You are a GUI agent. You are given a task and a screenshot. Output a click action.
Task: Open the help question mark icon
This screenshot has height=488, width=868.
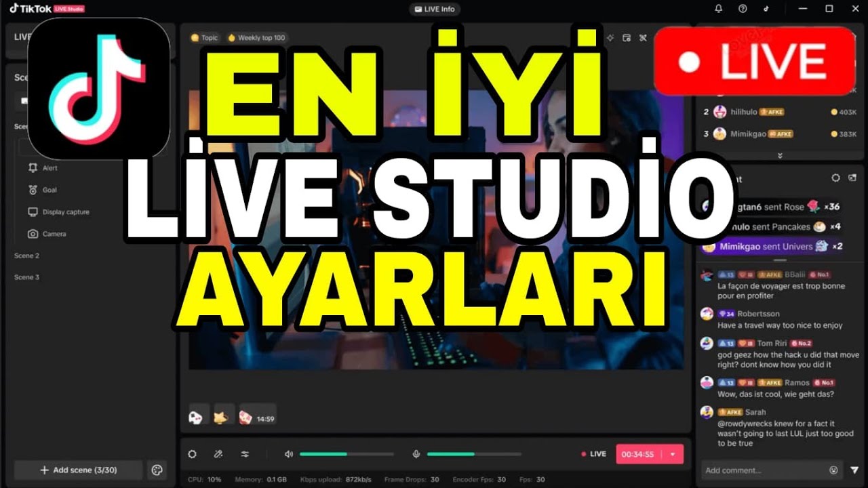point(743,9)
